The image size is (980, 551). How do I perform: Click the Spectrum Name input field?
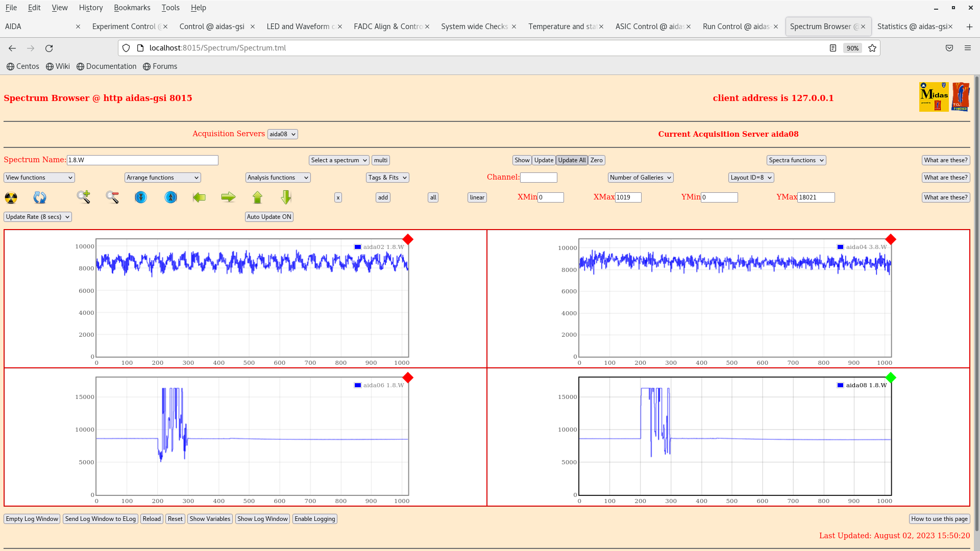142,160
